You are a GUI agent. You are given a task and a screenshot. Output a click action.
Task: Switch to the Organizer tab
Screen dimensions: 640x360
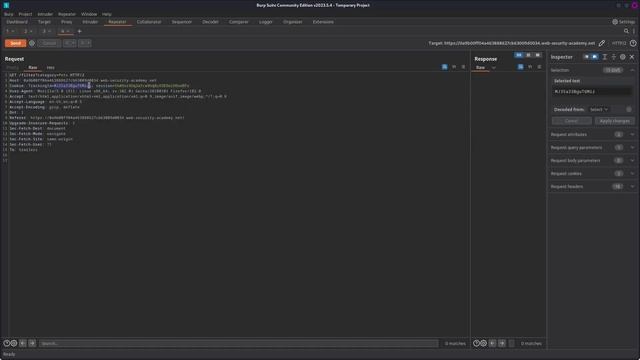(x=293, y=22)
